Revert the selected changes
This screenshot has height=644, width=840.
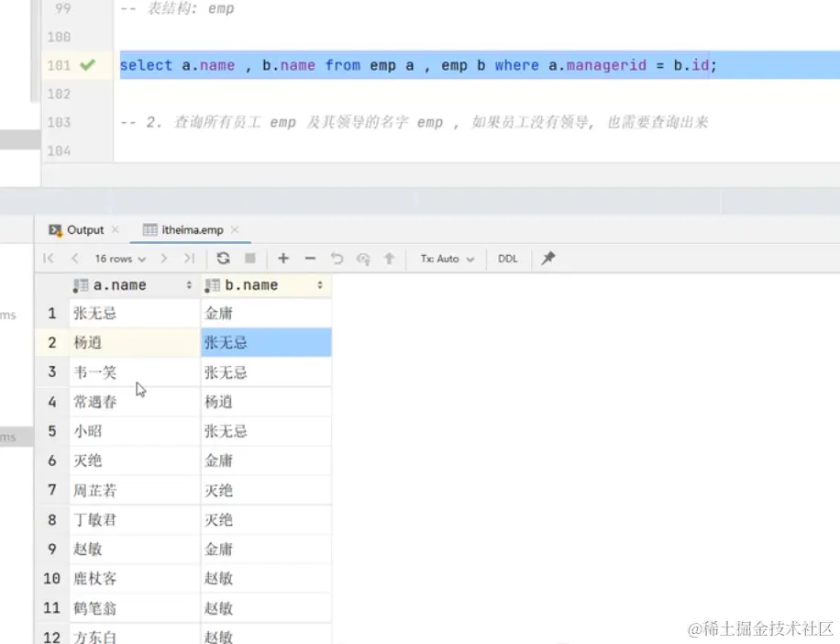pos(337,259)
